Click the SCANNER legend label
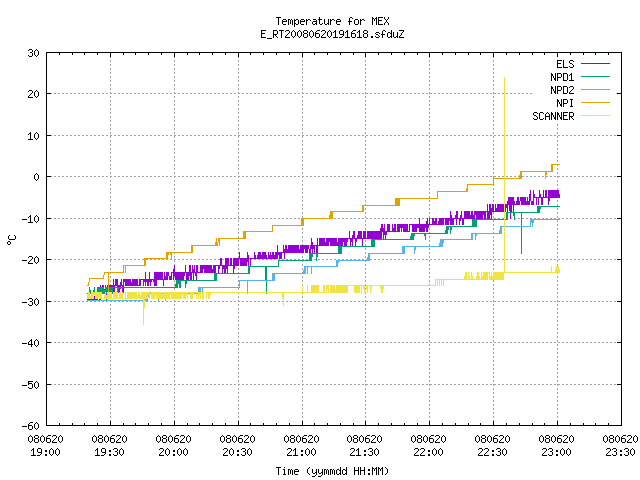This screenshot has height=480, width=640. [553, 116]
